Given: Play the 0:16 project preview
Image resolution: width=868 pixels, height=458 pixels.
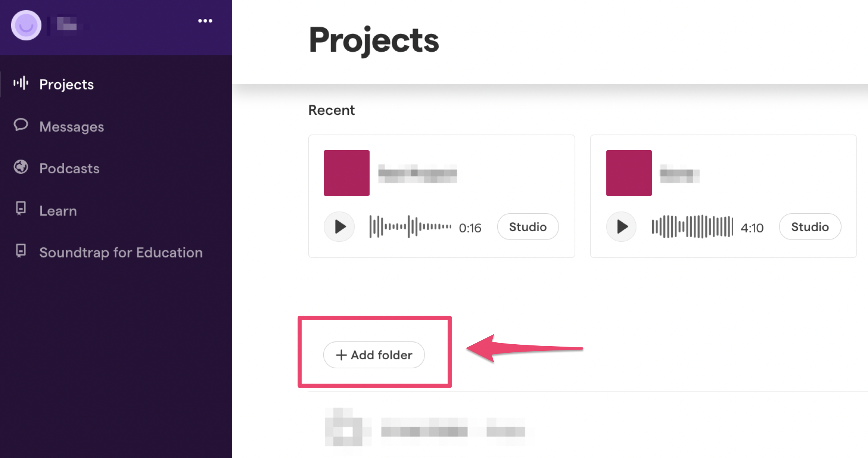Looking at the screenshot, I should 339,227.
